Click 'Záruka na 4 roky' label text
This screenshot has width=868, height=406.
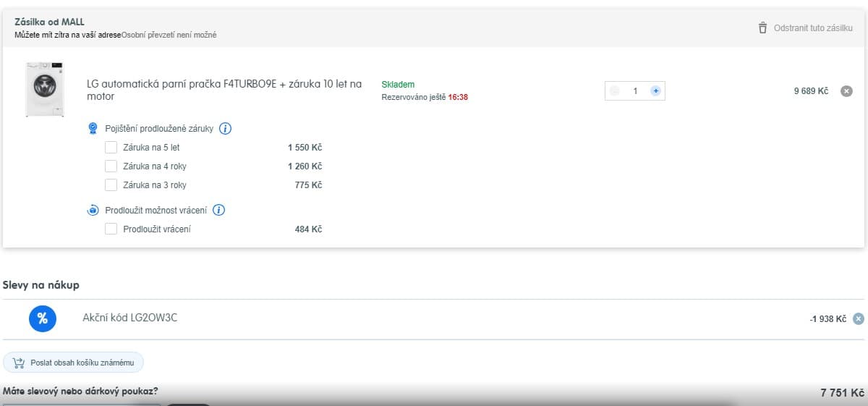point(155,166)
